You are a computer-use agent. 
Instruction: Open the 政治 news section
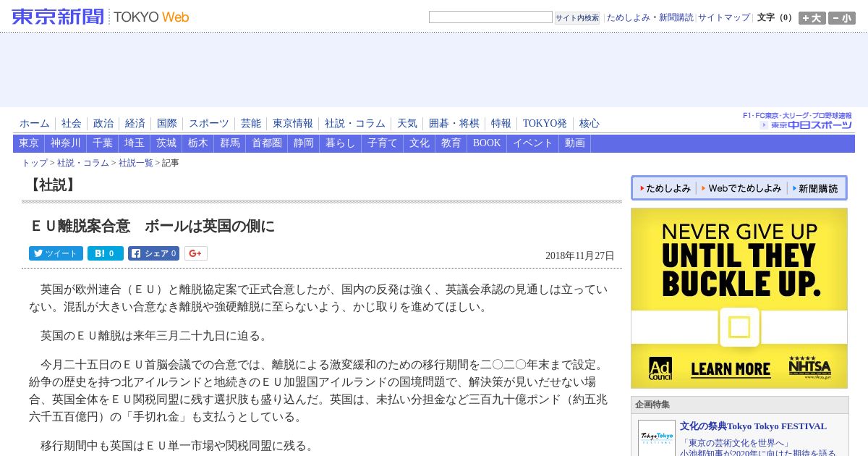point(103,124)
